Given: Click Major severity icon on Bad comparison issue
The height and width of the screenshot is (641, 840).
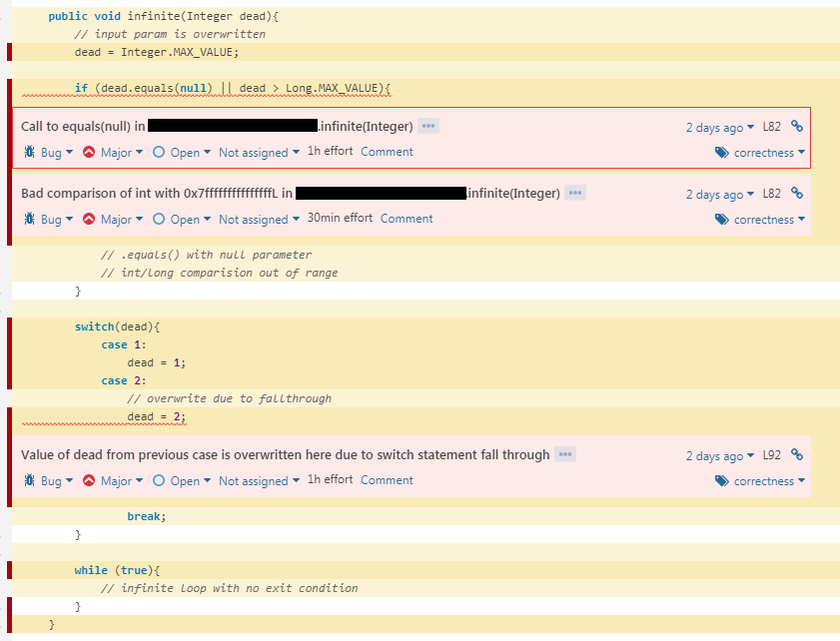Looking at the screenshot, I should (x=89, y=219).
